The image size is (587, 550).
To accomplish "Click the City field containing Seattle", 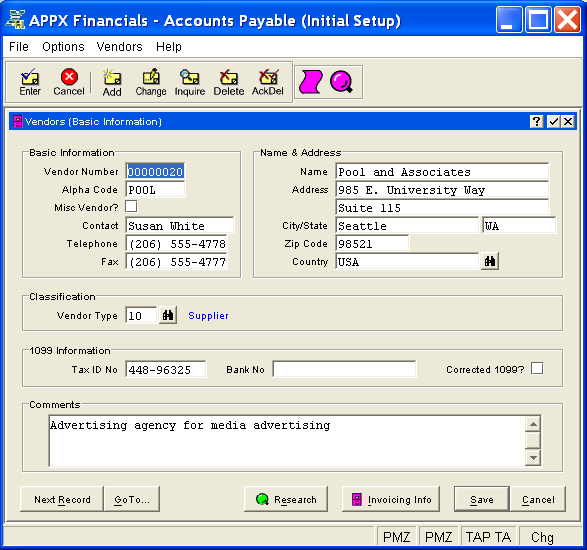I will click(407, 226).
